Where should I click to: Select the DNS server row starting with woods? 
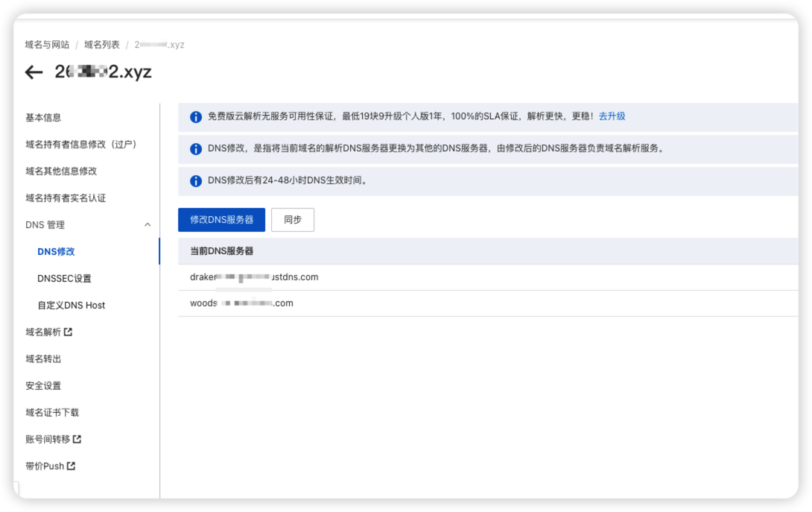click(488, 303)
